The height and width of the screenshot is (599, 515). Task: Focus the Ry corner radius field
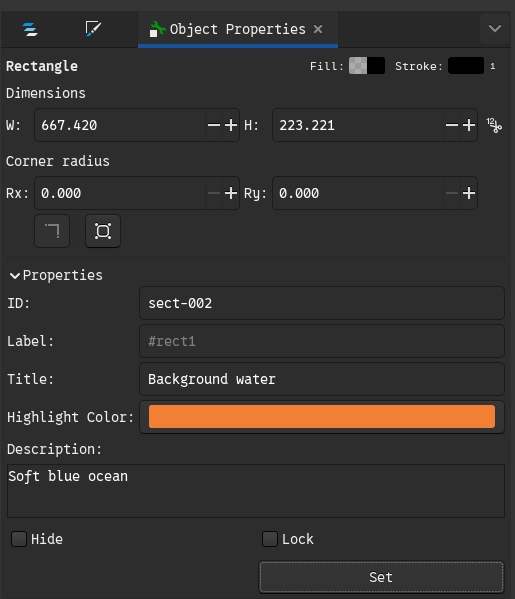[358, 193]
